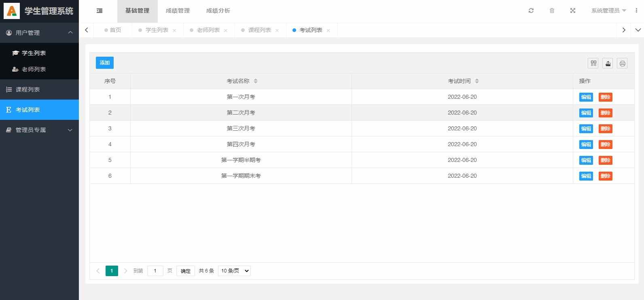Sort by the 考试时间 column arrows
The height and width of the screenshot is (300, 644).
click(x=477, y=81)
